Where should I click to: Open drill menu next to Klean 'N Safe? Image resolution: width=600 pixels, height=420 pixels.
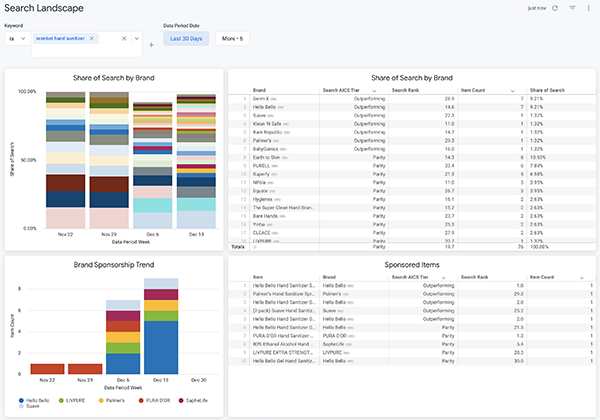click(286, 124)
